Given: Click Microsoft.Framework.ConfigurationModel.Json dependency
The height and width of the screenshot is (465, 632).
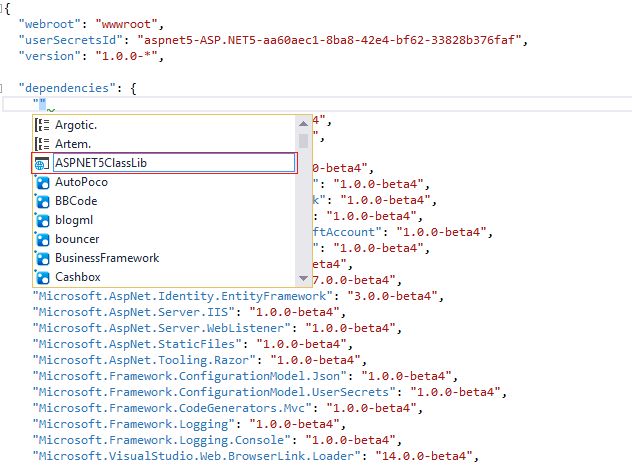Looking at the screenshot, I should coord(189,376).
